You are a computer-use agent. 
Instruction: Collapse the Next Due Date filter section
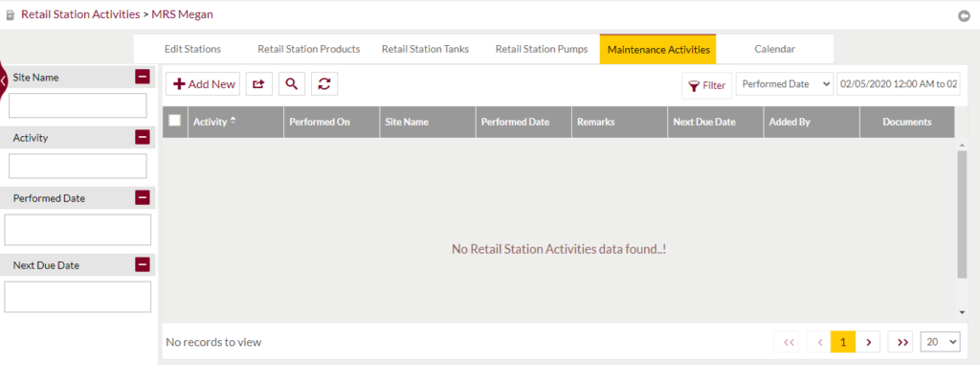coord(143,264)
